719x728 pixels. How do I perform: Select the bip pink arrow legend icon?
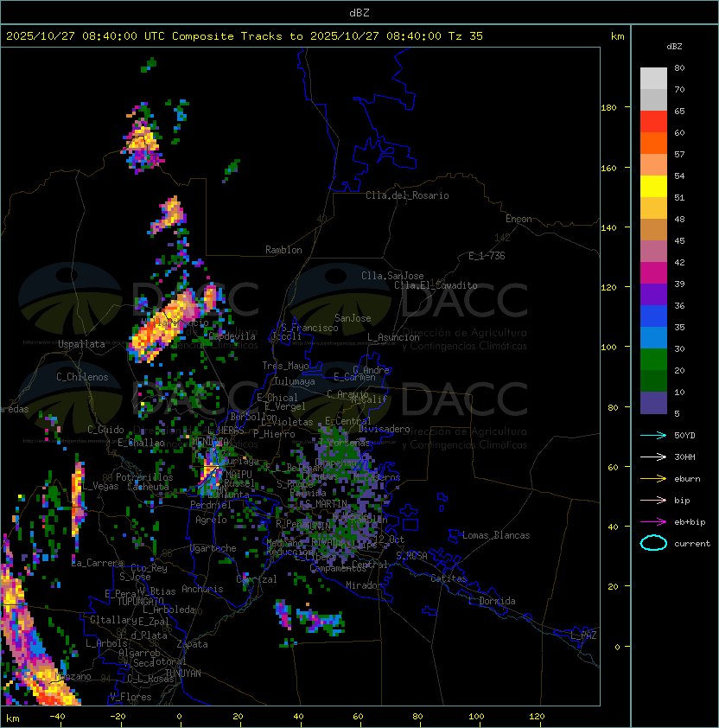pos(653,501)
